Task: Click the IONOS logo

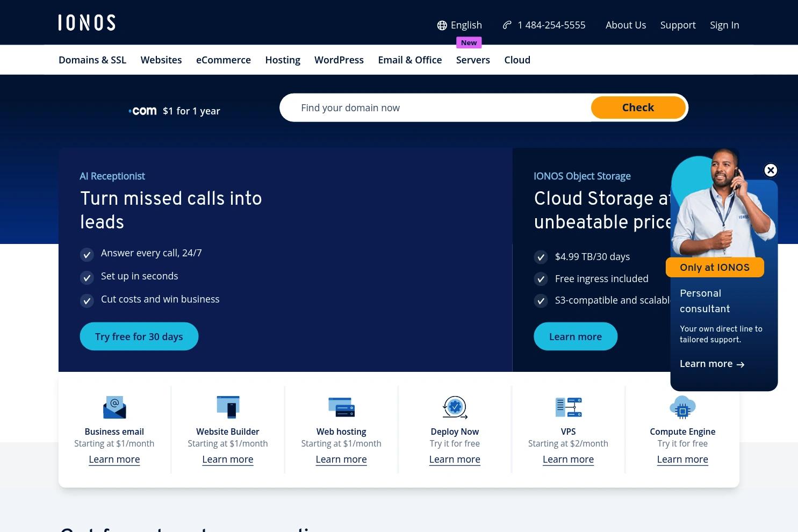Action: [x=87, y=23]
